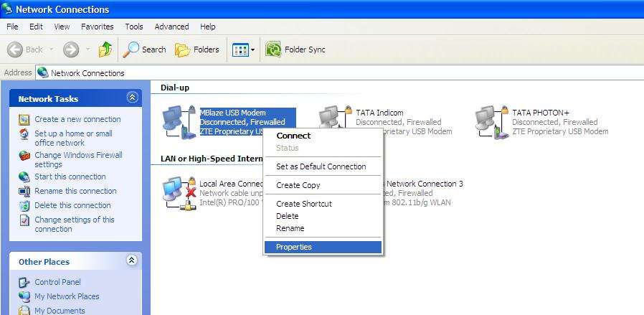The image size is (644, 315).
Task: Open the Views dropdown button
Action: 244,50
